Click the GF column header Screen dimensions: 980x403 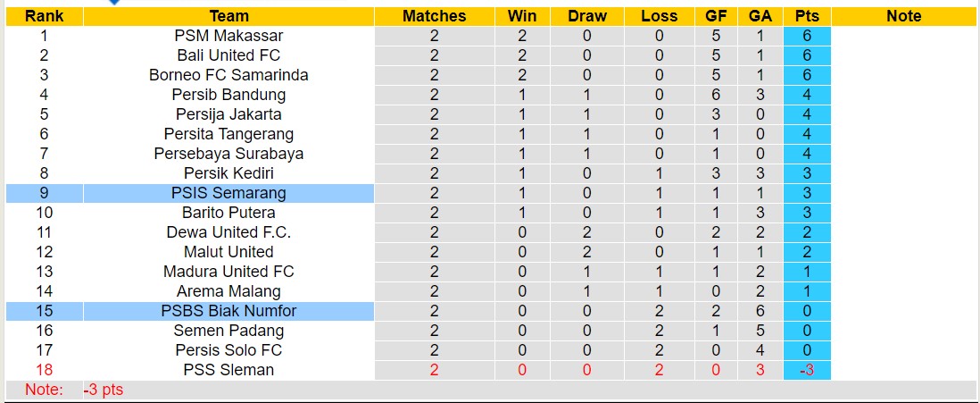pos(716,16)
